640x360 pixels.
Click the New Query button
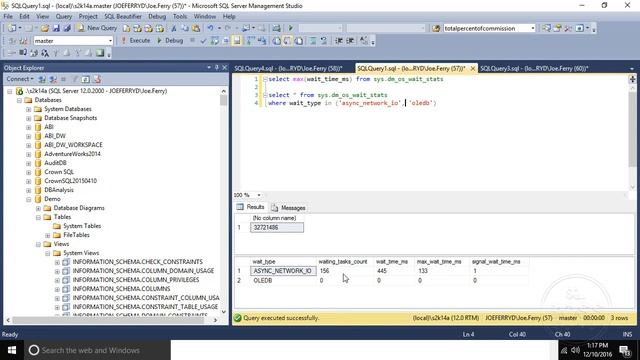97,28
